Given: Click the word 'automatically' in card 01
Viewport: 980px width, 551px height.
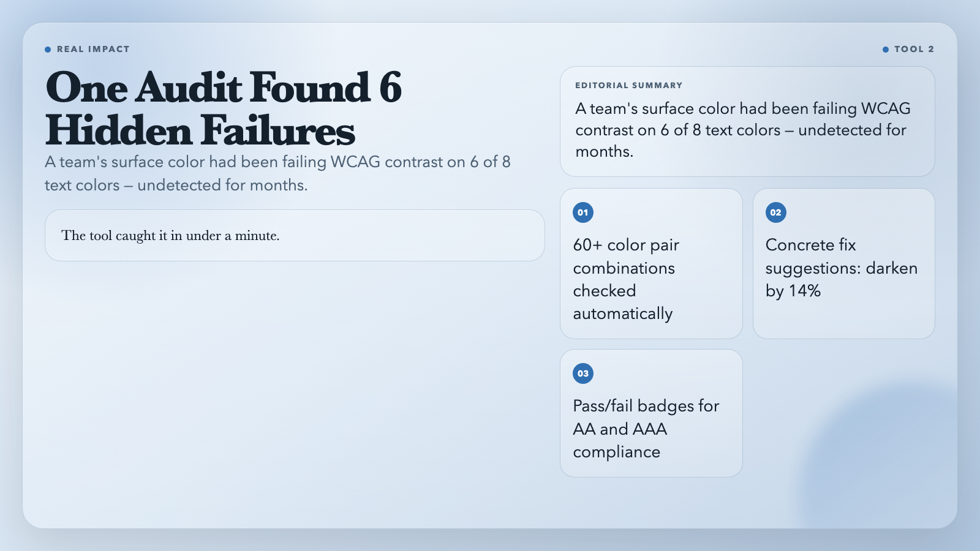Looking at the screenshot, I should pos(623,313).
